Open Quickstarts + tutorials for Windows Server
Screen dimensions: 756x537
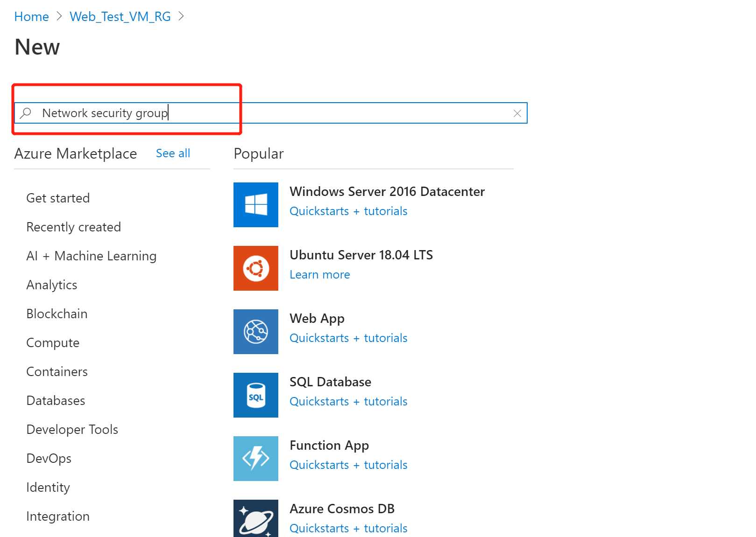(348, 211)
